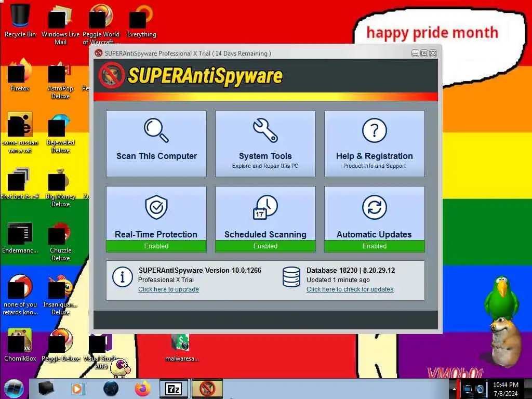Image resolution: width=532 pixels, height=399 pixels.
Task: Select Bejeweled Deluxe desktop icon
Action: click(60, 134)
